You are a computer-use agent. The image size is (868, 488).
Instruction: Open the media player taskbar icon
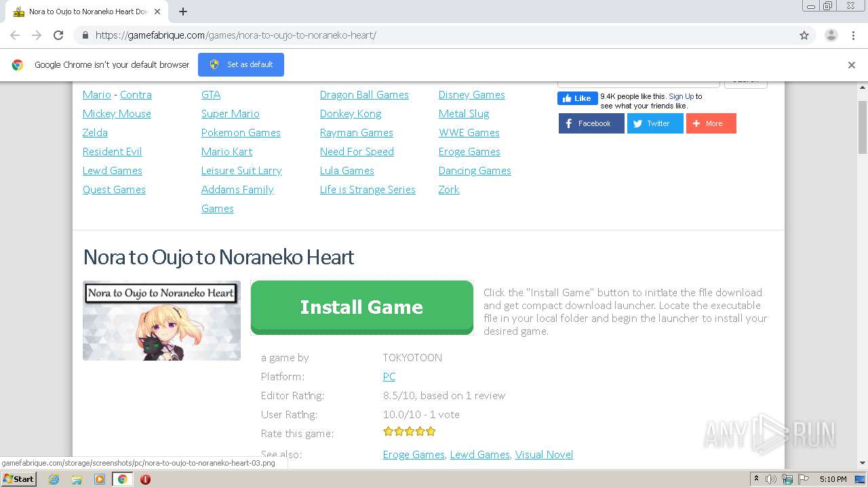[x=100, y=479]
